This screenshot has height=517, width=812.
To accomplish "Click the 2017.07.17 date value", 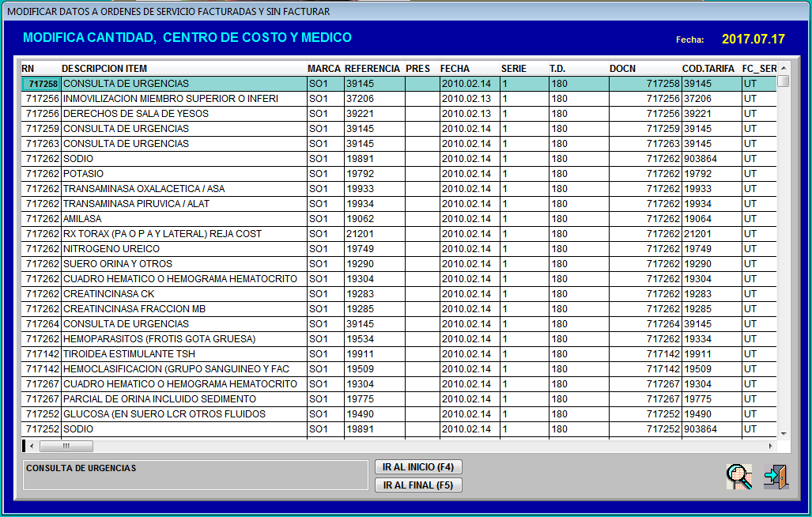I will coord(753,39).
